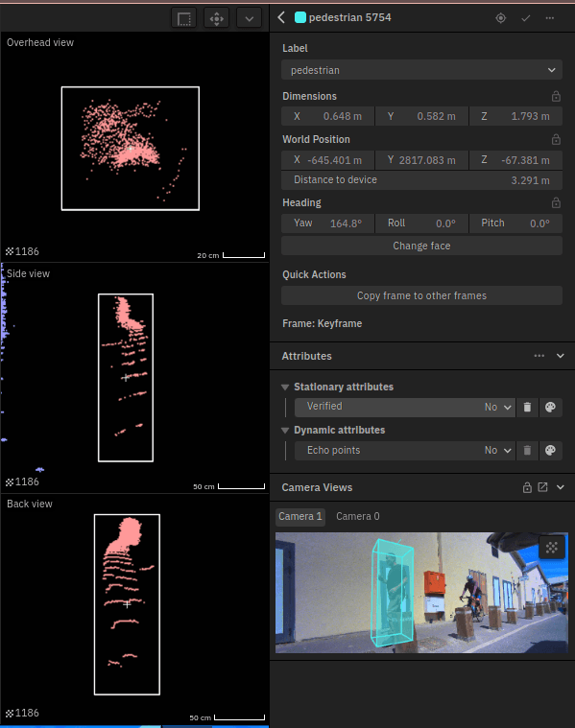Screen dimensions: 575x728
Task: Open the pedestrian Label dropdown
Action: pos(421,70)
